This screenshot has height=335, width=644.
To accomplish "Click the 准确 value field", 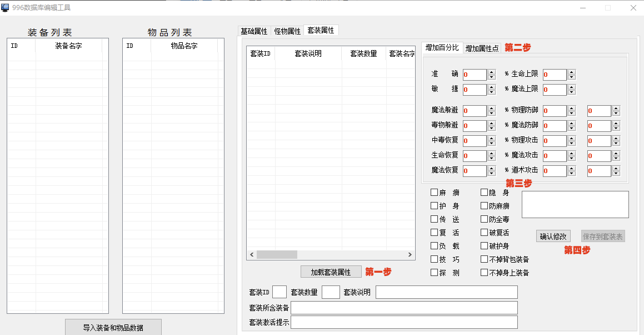I will click(x=475, y=75).
